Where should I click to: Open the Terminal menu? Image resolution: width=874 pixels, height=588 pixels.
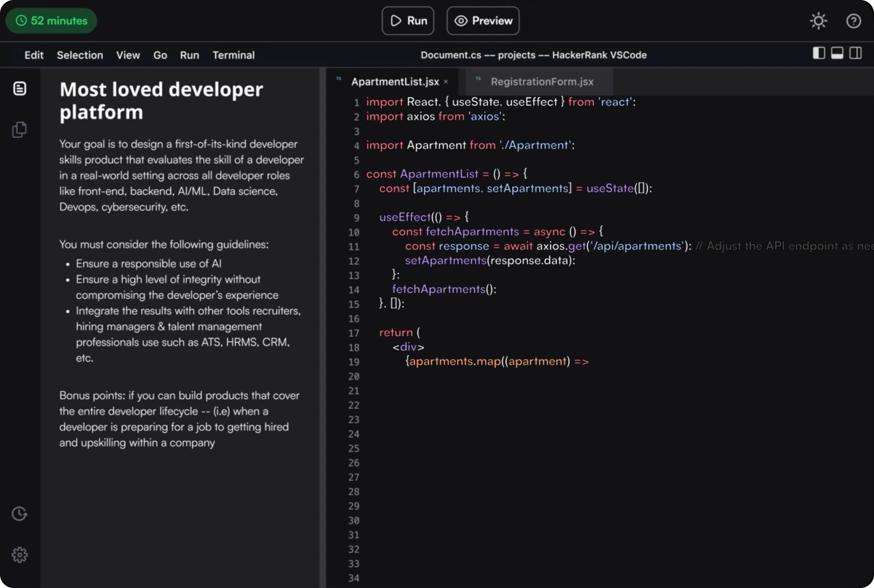pyautogui.click(x=234, y=55)
